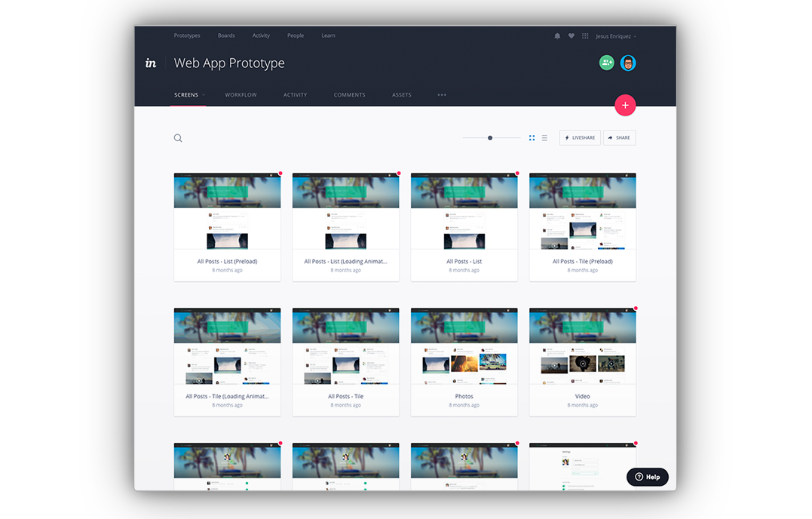Screen dimensions: 812x519
Task: Click the search magnifier icon
Action: click(x=178, y=138)
